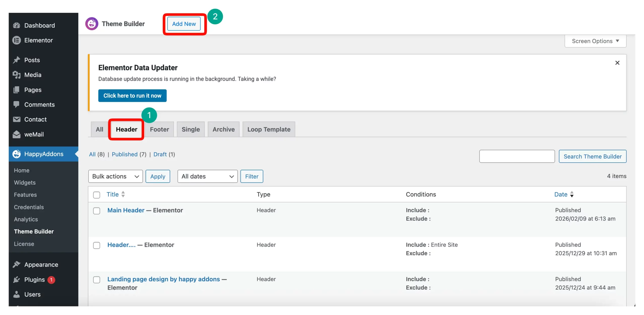Dismiss the Elementor Data Updater notice
Image resolution: width=644 pixels, height=315 pixels.
617,63
